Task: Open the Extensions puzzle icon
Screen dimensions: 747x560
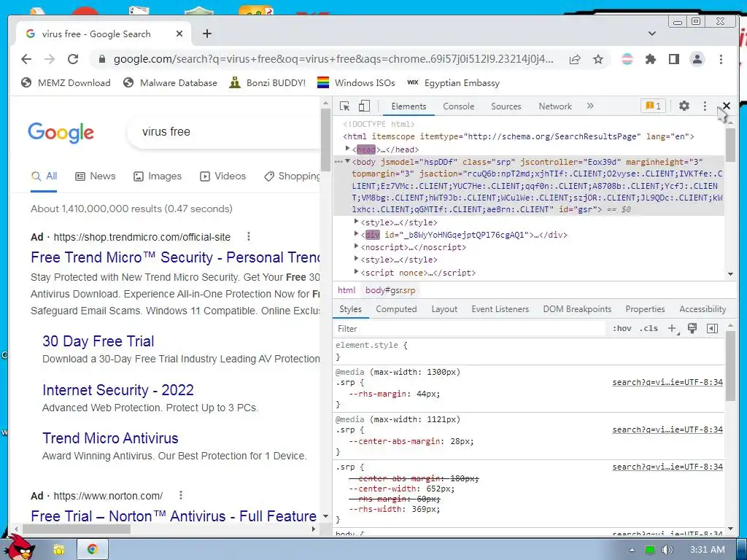Action: click(650, 59)
